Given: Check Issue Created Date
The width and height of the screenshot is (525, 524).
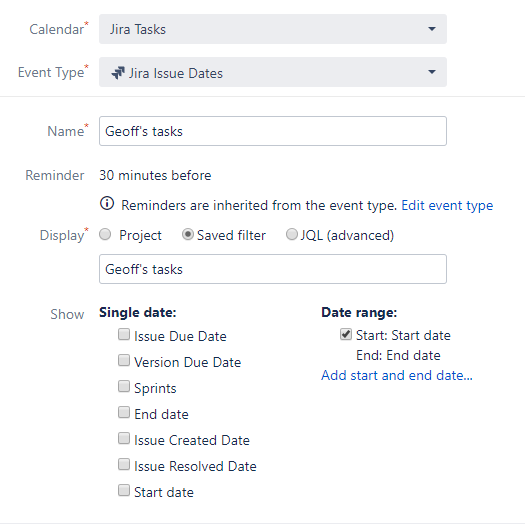Looking at the screenshot, I should pos(124,438).
